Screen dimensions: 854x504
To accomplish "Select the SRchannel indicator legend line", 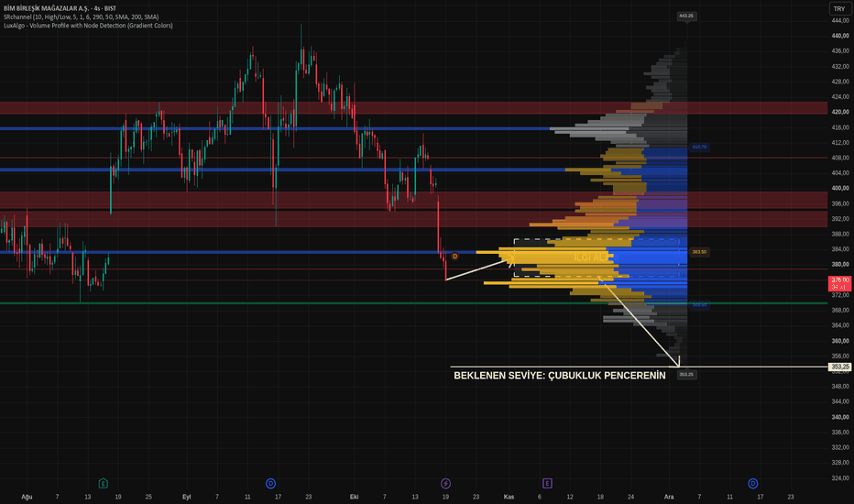I will (x=82, y=16).
